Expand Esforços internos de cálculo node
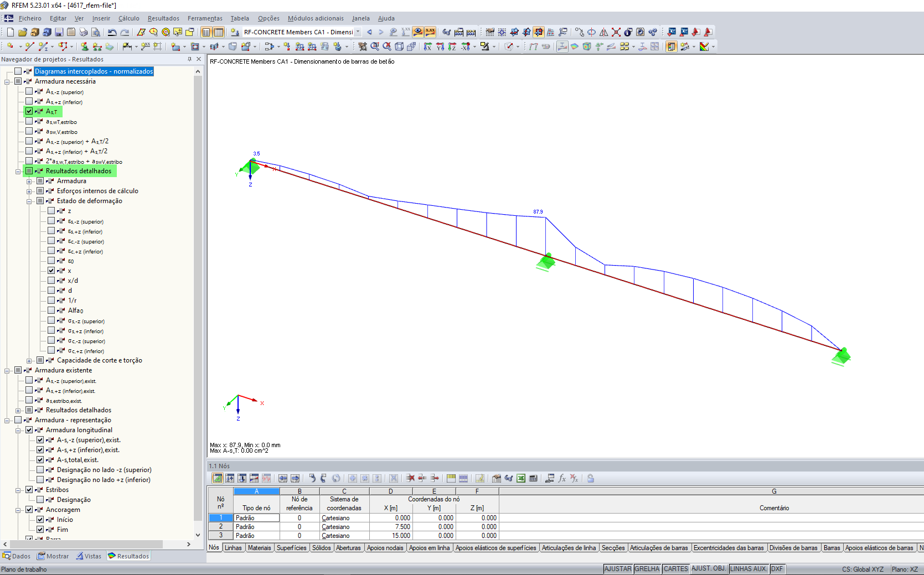This screenshot has width=924, height=575. tap(29, 191)
